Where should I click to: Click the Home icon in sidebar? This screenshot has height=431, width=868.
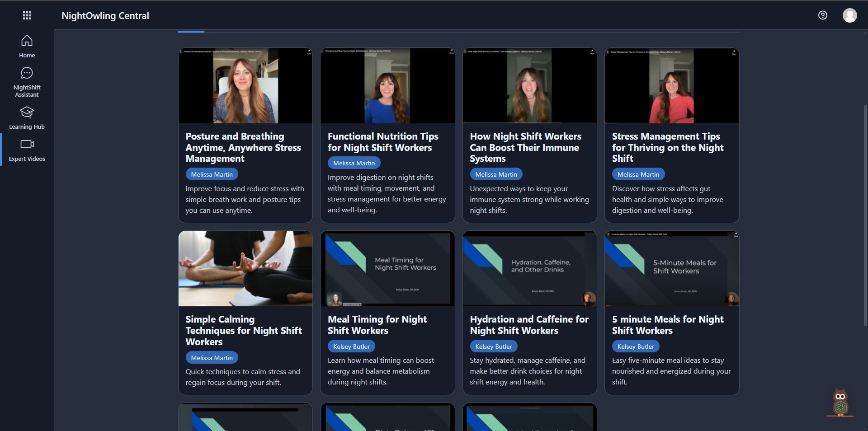point(27,41)
